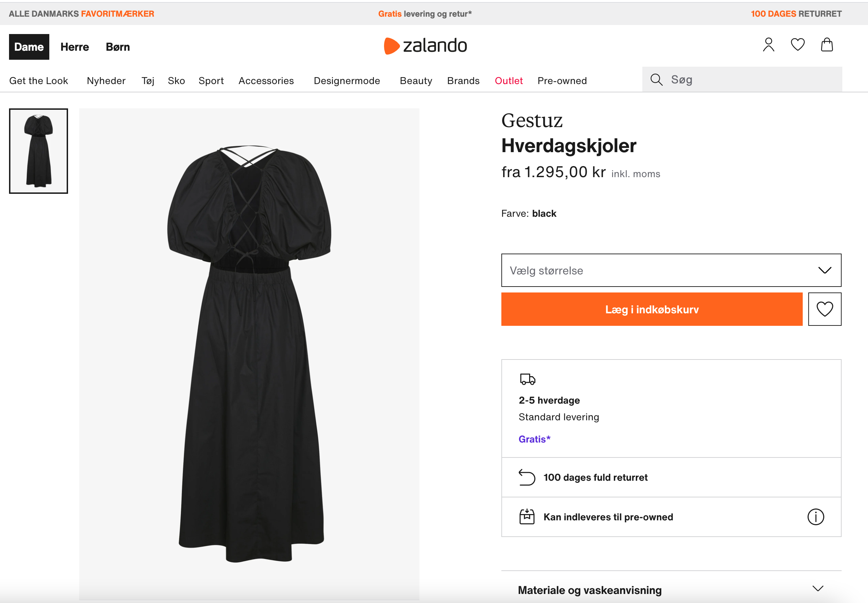This screenshot has height=603, width=868.
Task: Show pre-owned info circle icon
Action: tap(815, 517)
